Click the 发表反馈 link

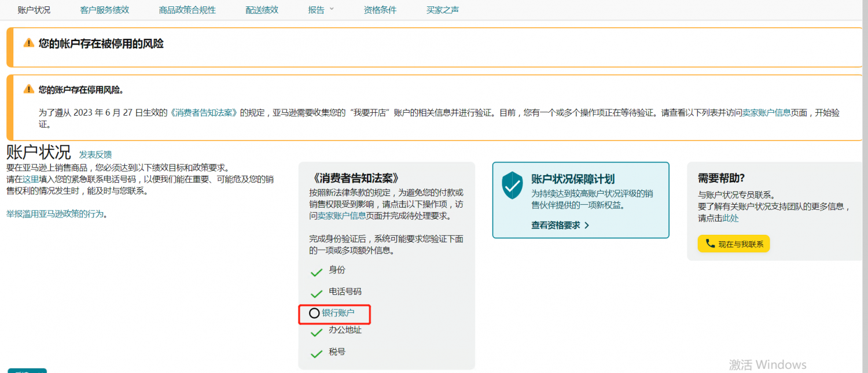95,154
